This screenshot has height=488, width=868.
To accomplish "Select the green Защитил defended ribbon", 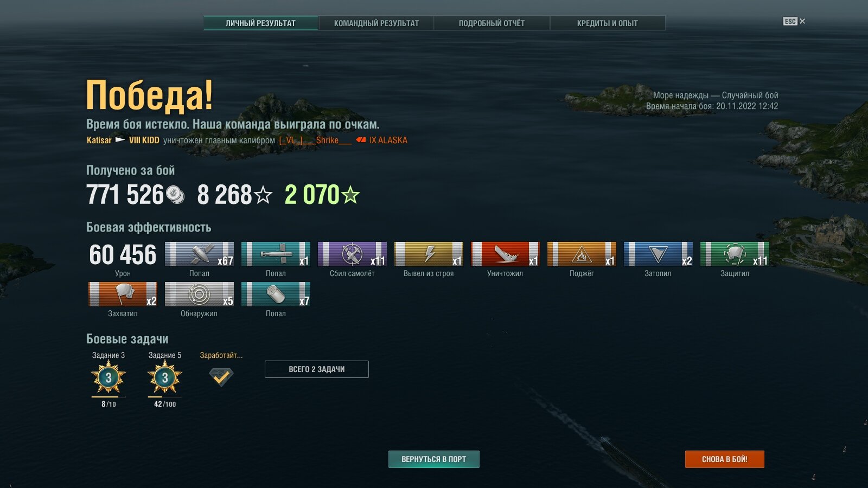I will coord(735,254).
